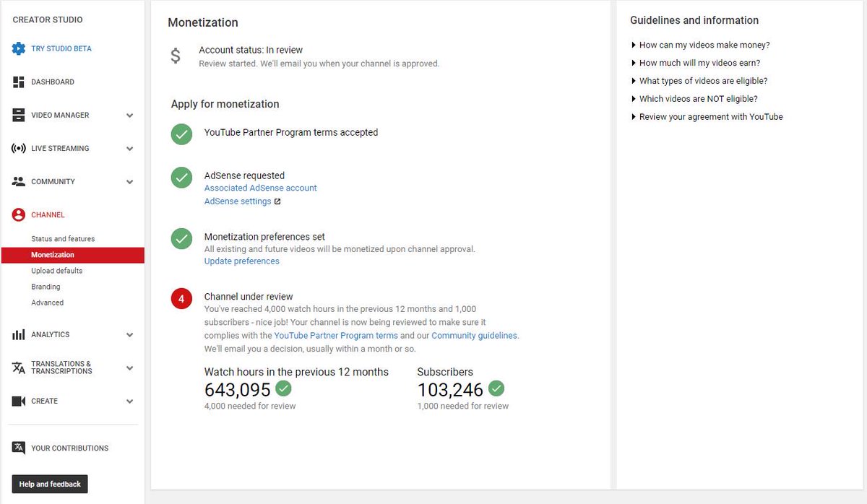Screen dimensions: 867x504
Task: Open Status and features submenu item
Action: (x=63, y=239)
